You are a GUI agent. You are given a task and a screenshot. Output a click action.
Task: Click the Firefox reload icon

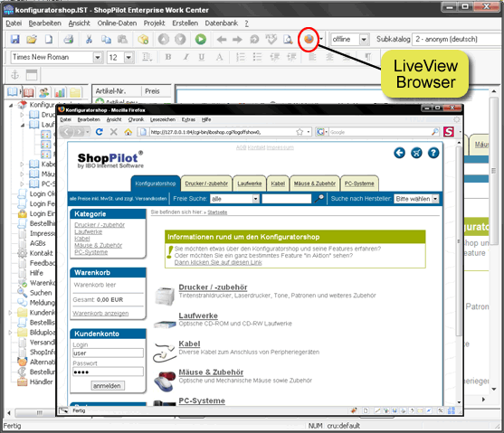[100, 132]
